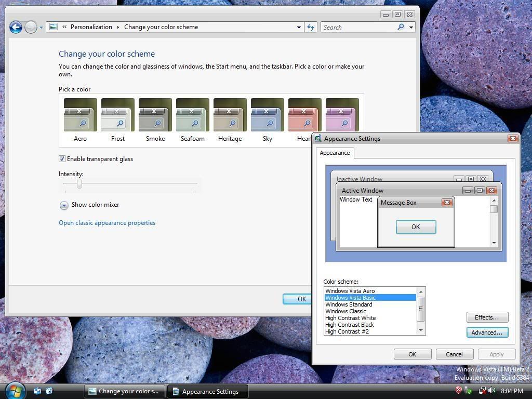This screenshot has width=532, height=399.
Task: Open the Search options dropdown arrow
Action: [411, 27]
